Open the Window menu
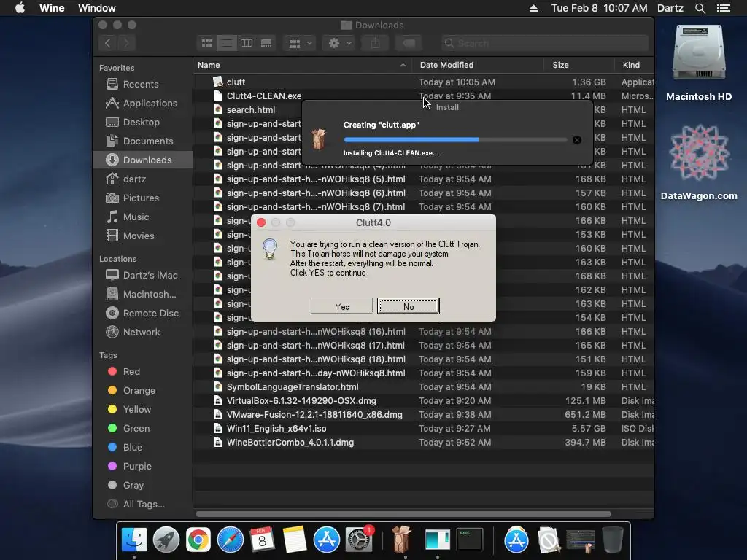Screen dimensions: 747x560 click(x=97, y=8)
